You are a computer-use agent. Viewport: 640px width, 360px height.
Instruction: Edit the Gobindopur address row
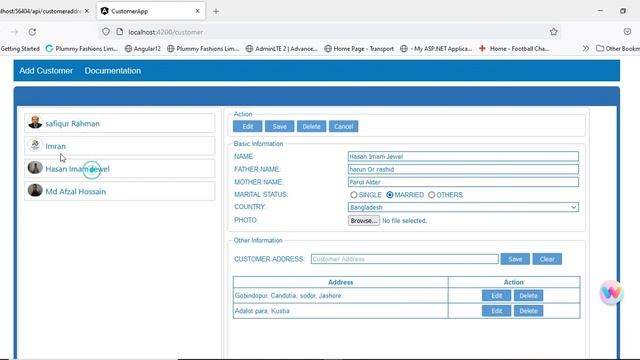pos(496,296)
